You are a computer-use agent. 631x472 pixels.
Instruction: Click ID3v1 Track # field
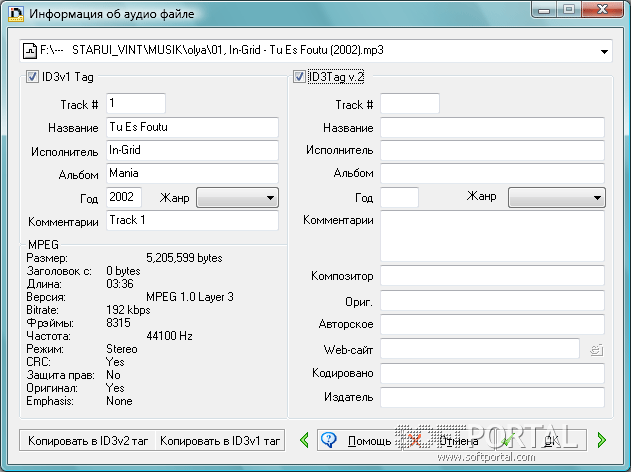pyautogui.click(x=136, y=103)
